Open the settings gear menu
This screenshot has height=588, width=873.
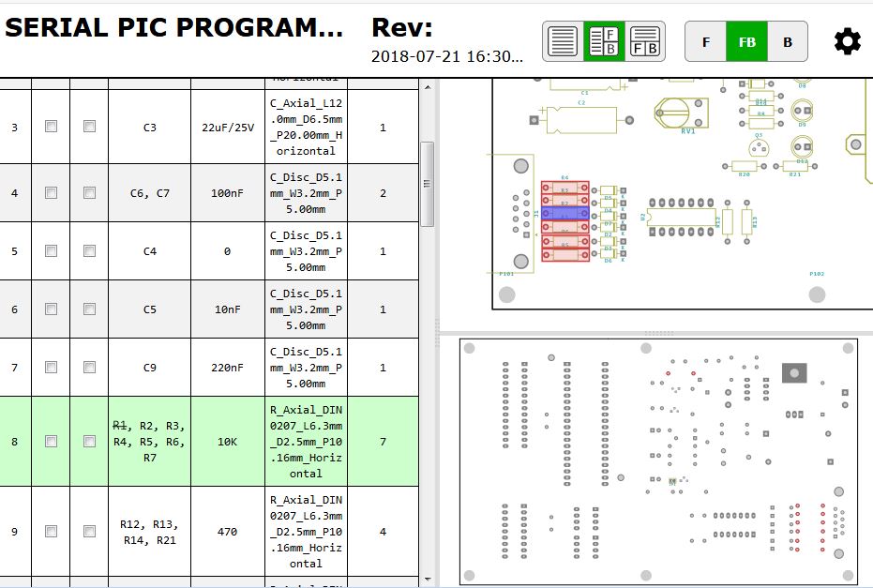[x=847, y=40]
